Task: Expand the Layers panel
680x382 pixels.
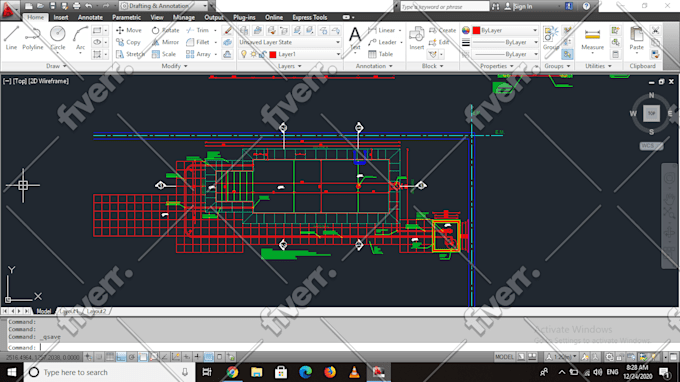Action: pos(290,66)
